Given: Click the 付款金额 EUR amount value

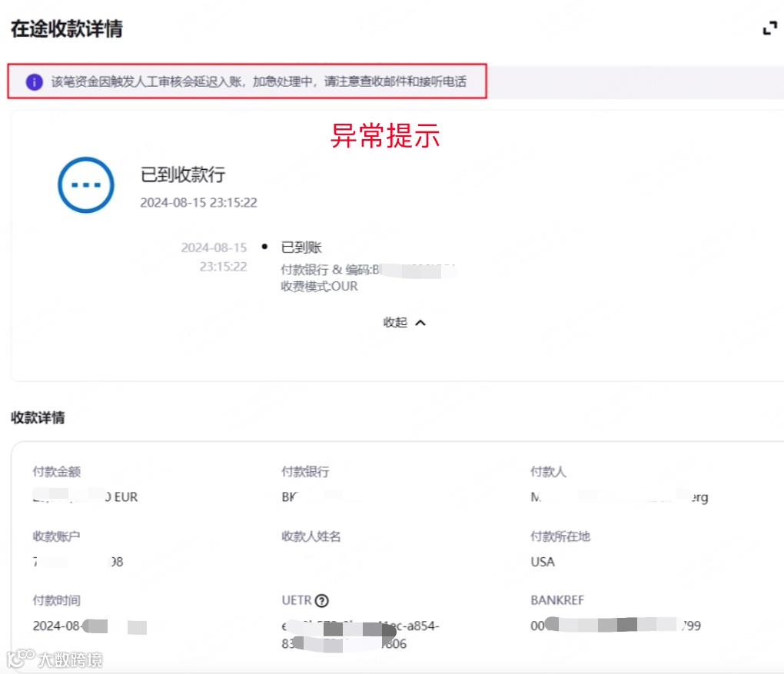Looking at the screenshot, I should coord(85,497).
